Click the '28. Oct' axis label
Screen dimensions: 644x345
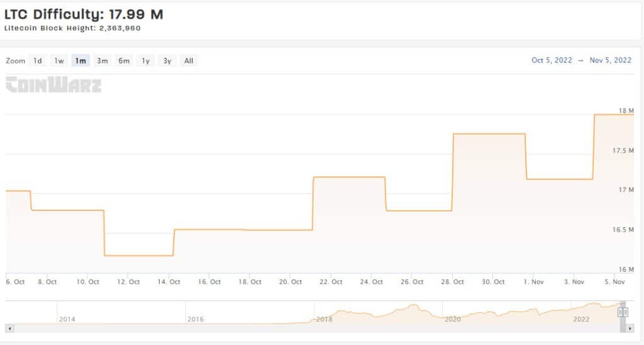(453, 281)
